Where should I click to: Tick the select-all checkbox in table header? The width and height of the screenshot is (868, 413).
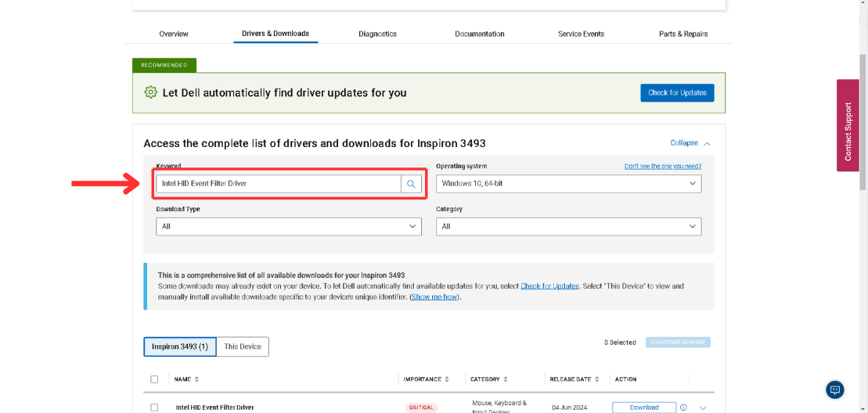[154, 379]
